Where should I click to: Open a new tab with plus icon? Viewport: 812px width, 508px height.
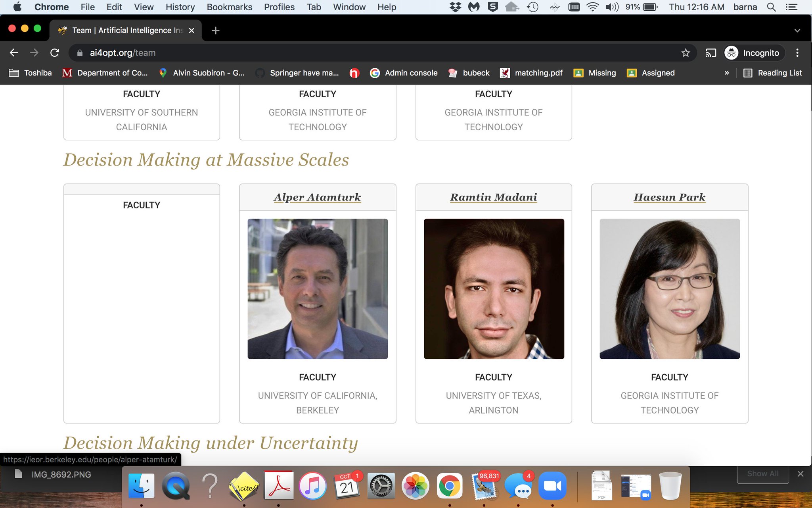pos(215,31)
